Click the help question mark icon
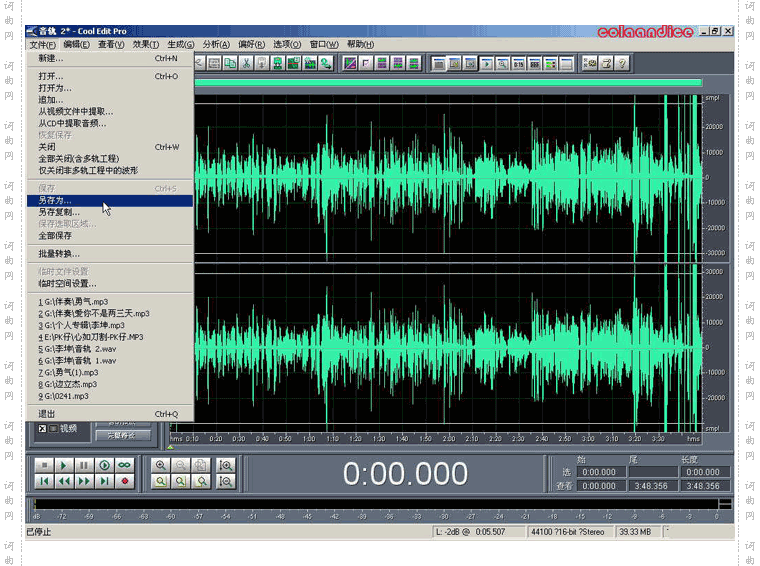The width and height of the screenshot is (760, 566). click(622, 63)
